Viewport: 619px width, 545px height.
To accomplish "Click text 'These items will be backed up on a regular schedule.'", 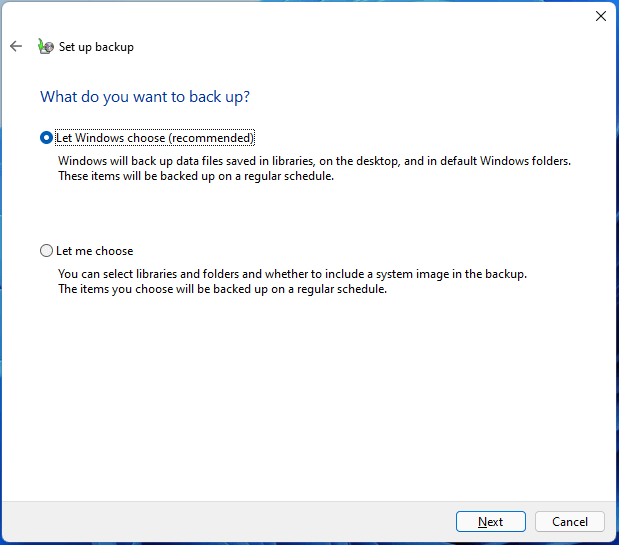I will [196, 176].
